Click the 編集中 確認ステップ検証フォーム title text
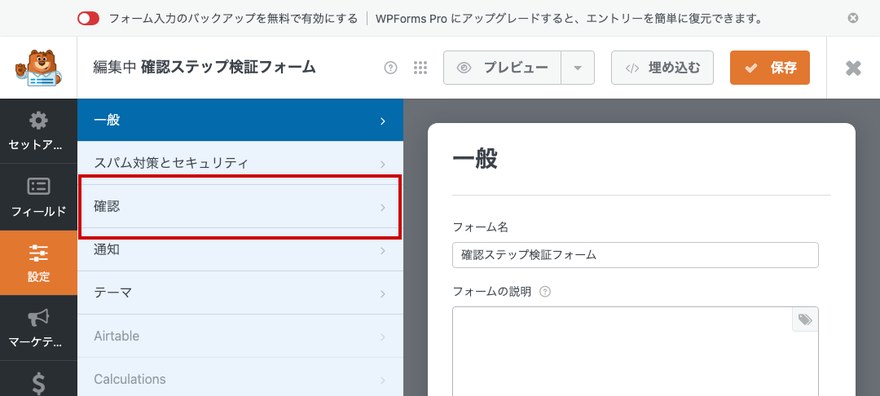This screenshot has height=396, width=880. pos(204,67)
